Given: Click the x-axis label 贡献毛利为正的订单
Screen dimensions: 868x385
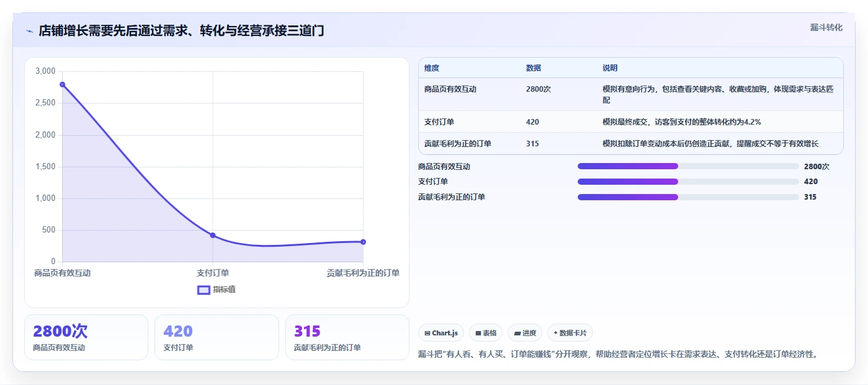Looking at the screenshot, I should coord(363,273).
